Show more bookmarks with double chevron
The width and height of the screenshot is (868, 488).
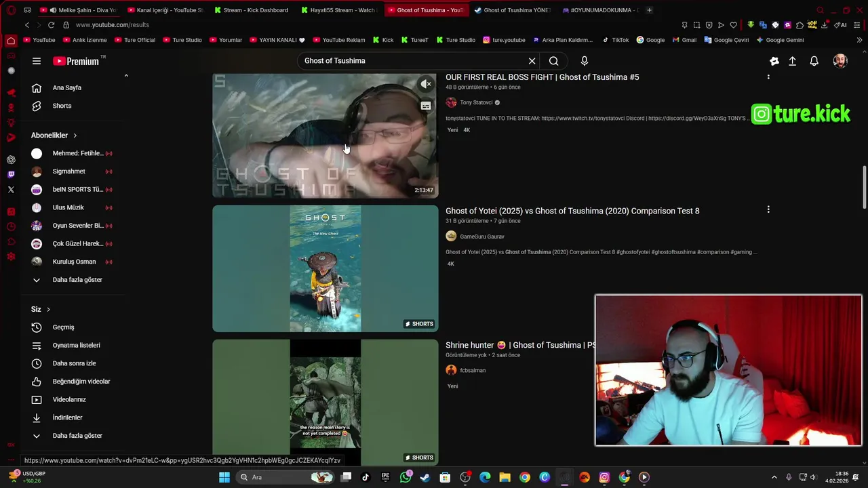pos(859,40)
